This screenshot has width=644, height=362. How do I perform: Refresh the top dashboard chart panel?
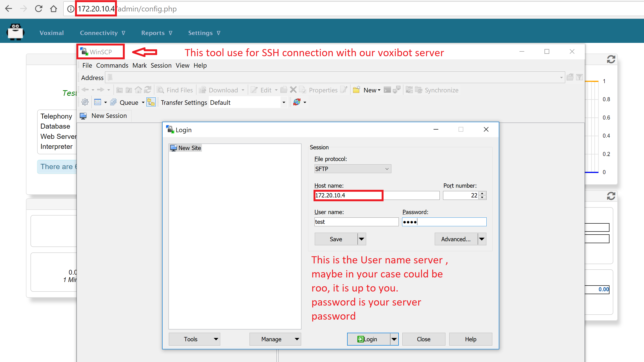click(x=611, y=60)
